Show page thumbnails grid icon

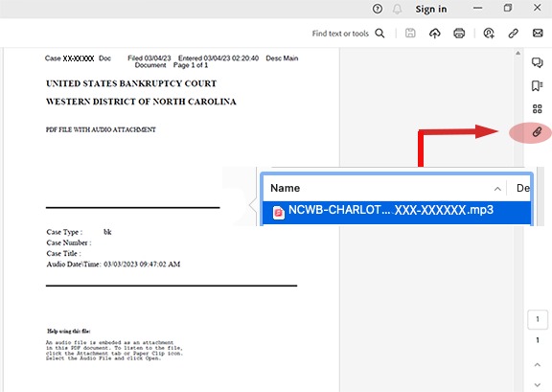(538, 109)
